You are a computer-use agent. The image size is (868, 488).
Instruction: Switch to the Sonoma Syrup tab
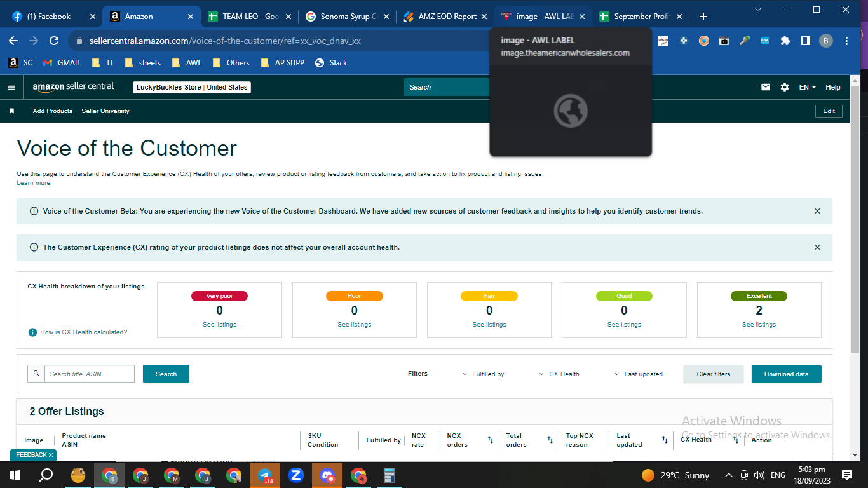[347, 17]
